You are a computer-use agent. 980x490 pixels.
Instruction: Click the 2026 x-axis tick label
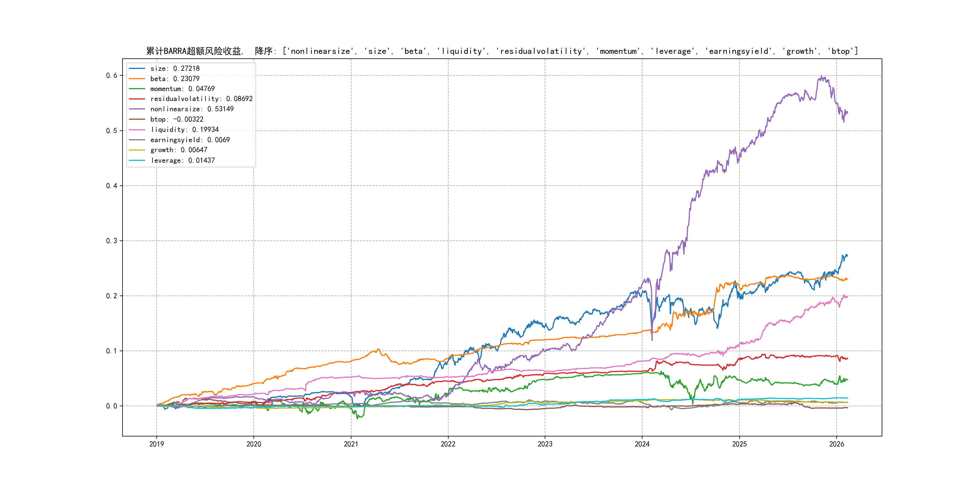[x=837, y=444]
